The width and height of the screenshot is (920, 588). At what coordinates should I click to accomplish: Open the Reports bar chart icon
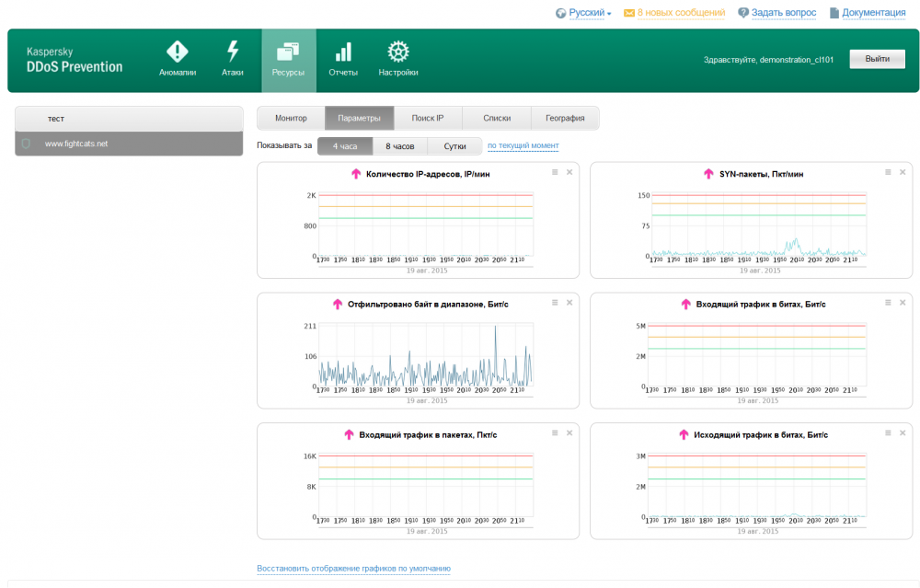coord(343,52)
